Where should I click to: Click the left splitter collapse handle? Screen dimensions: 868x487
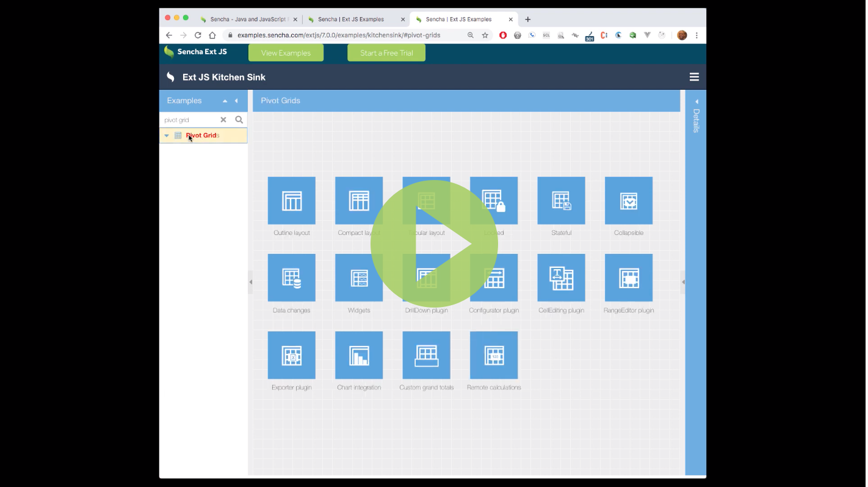250,282
